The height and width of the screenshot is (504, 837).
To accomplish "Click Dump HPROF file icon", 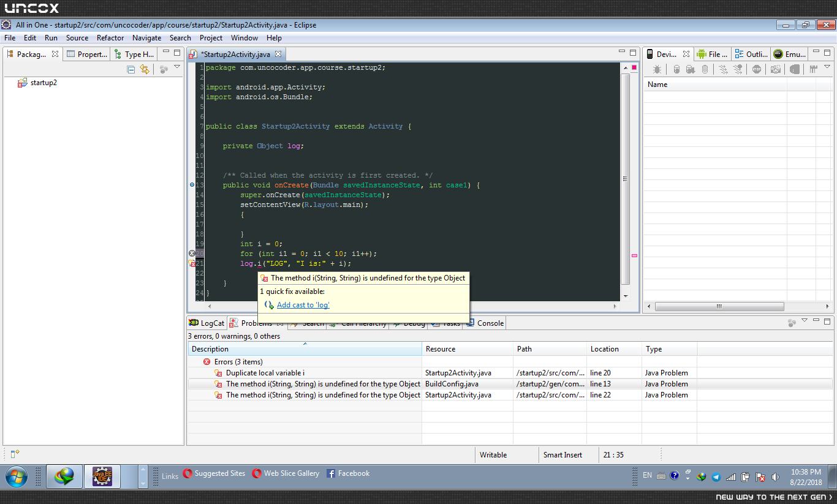I will [691, 69].
